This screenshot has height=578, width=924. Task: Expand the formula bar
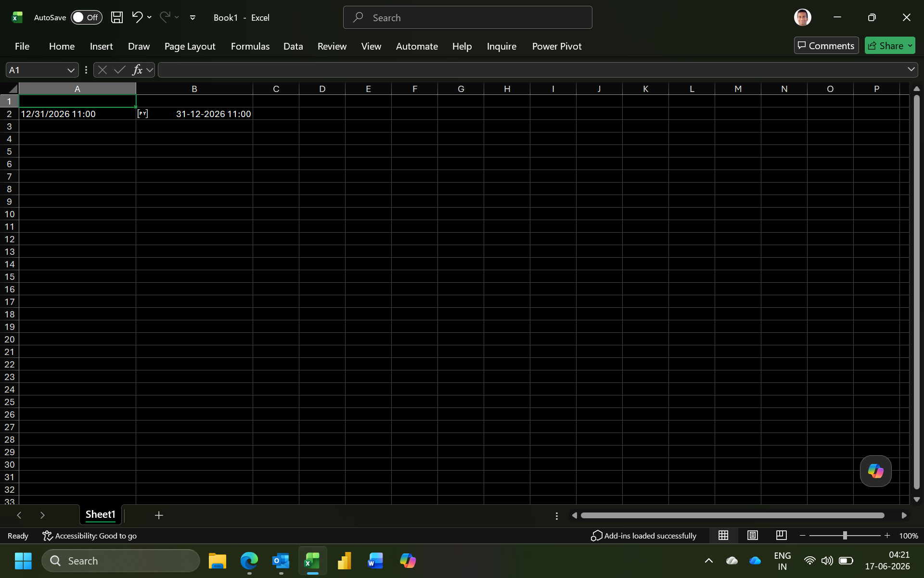pyautogui.click(x=911, y=69)
